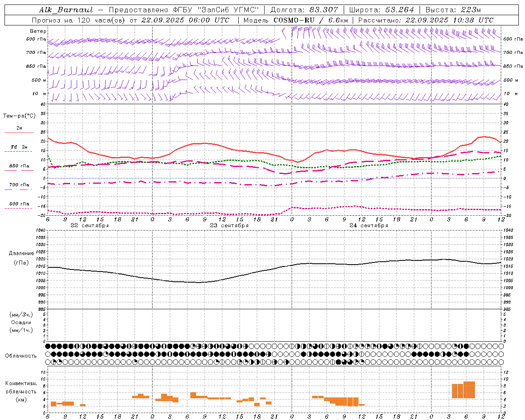Select the 850 гПа temperature legend entry

(x=19, y=166)
